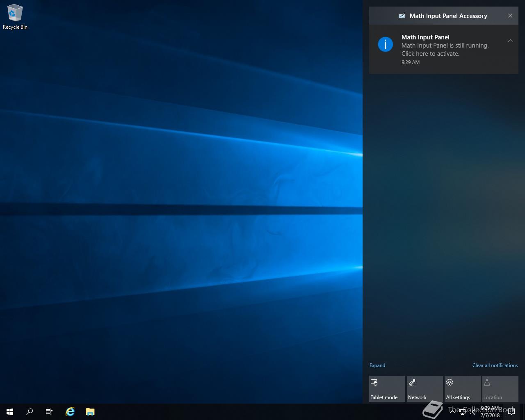
Task: Open taskbar search magnifier
Action: (30, 412)
